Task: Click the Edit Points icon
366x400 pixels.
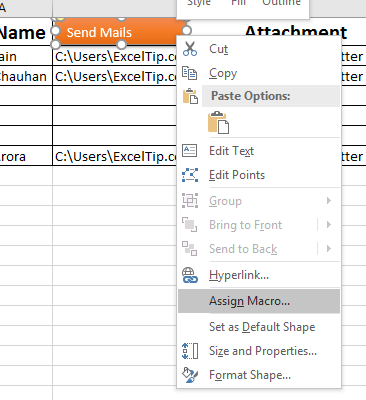Action: click(190, 175)
